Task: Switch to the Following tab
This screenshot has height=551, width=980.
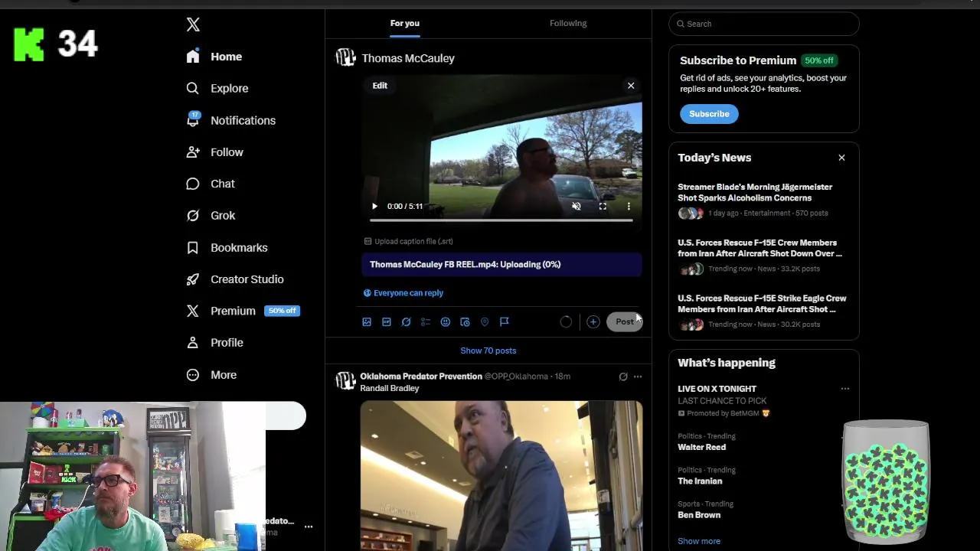Action: (568, 23)
